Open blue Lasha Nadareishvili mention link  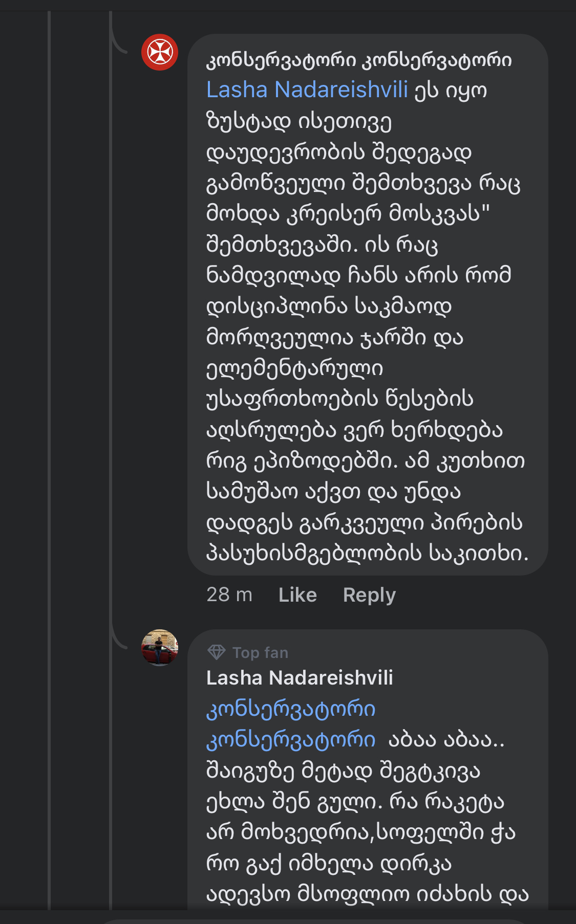pyautogui.click(x=307, y=90)
